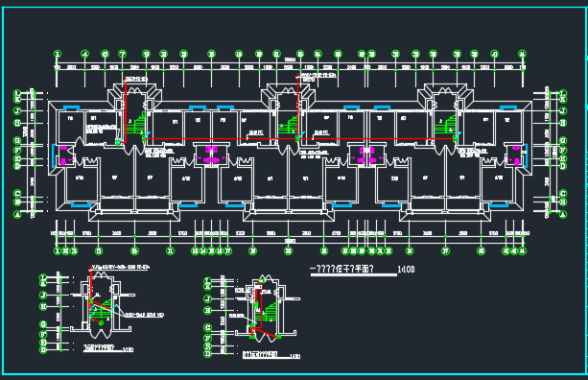Click the blue window mark on the far-left wall
The height and width of the screenshot is (380, 588).
click(54, 155)
